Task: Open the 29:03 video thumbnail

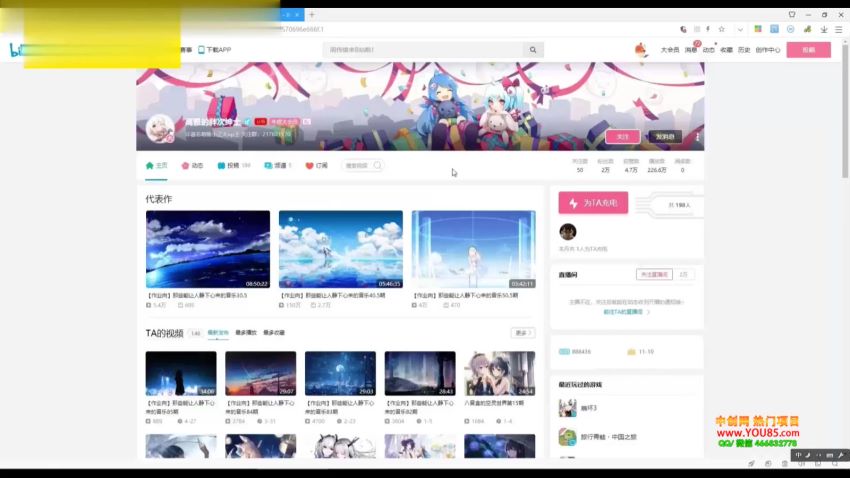Action: (x=340, y=373)
